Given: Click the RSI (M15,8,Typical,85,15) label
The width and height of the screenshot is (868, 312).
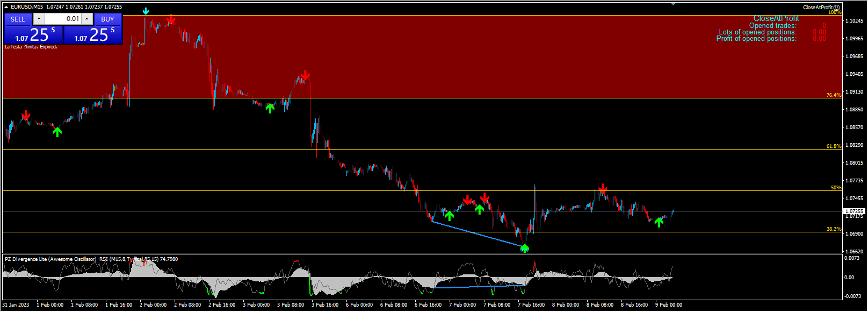Looking at the screenshot, I should pyautogui.click(x=129, y=259).
